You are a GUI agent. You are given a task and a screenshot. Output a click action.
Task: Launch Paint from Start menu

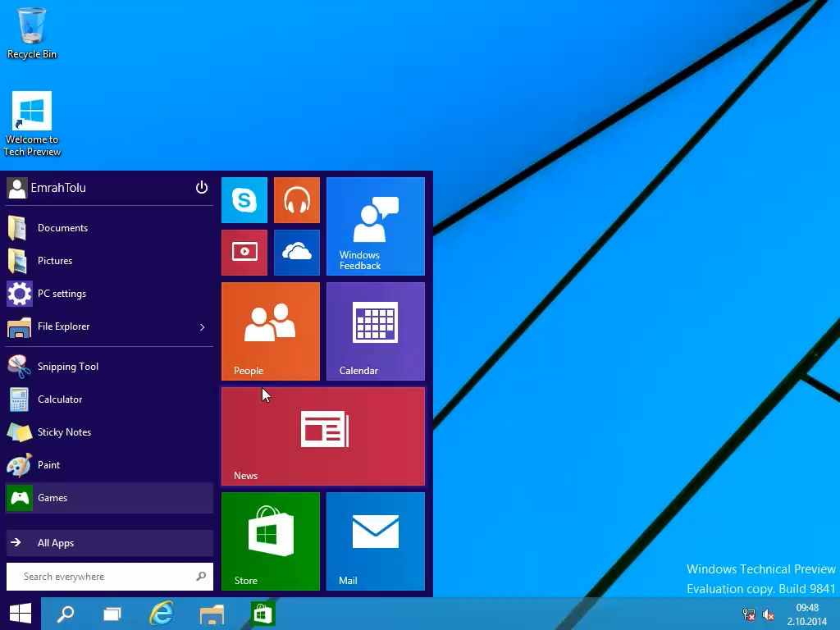point(109,465)
